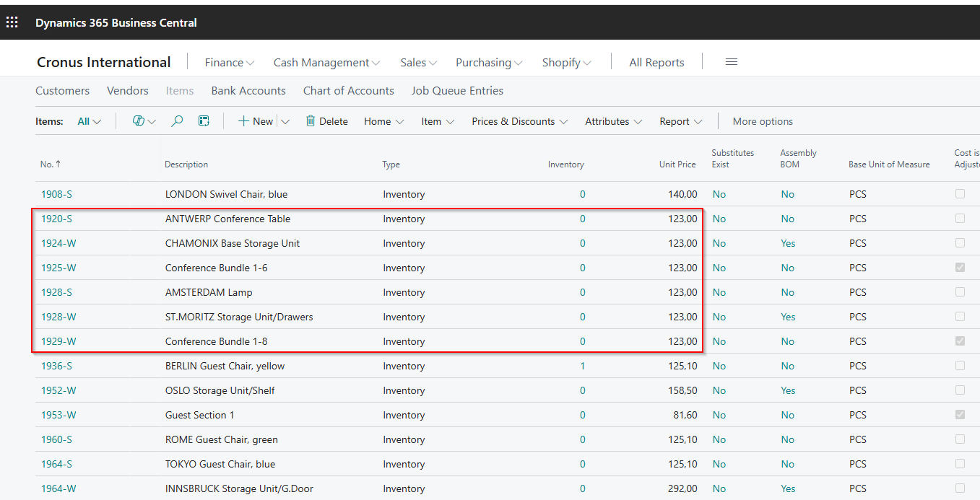Select ROME Guest Chair, green description
Image resolution: width=980 pixels, height=500 pixels.
click(x=222, y=439)
